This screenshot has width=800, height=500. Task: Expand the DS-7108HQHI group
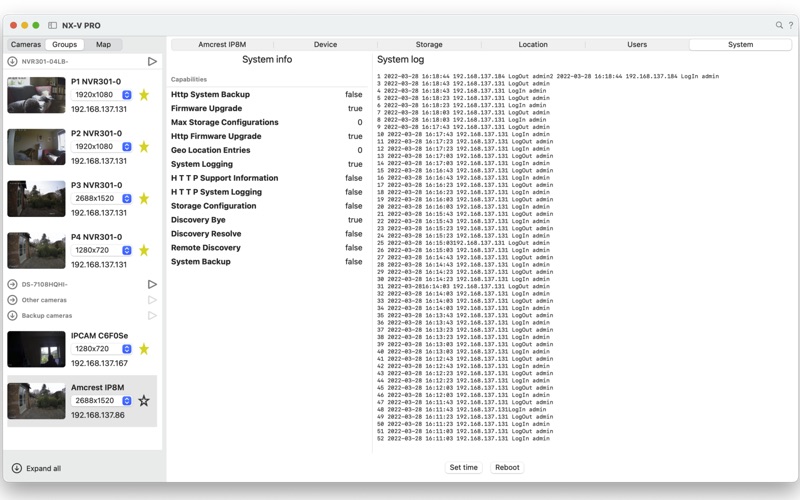pyautogui.click(x=12, y=284)
